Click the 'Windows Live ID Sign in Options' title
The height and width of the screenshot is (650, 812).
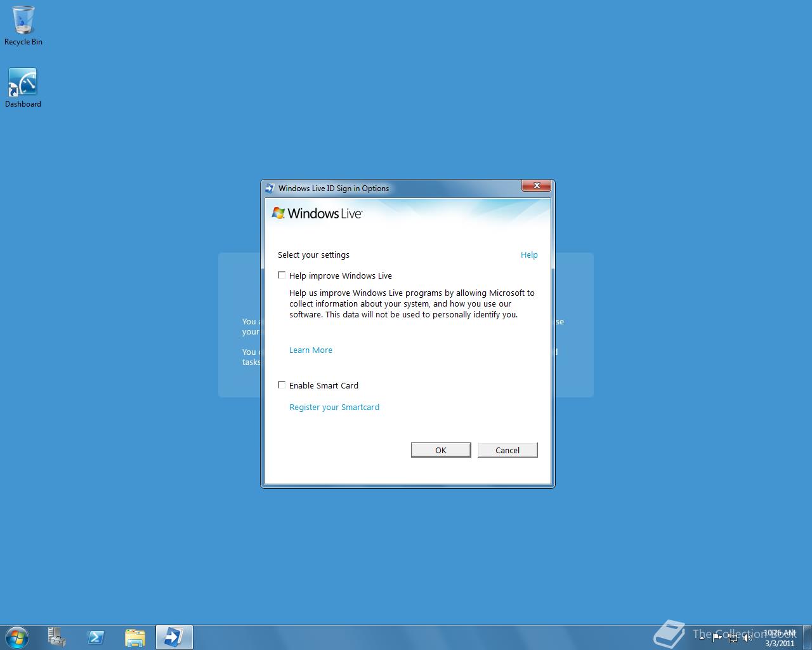[334, 188]
